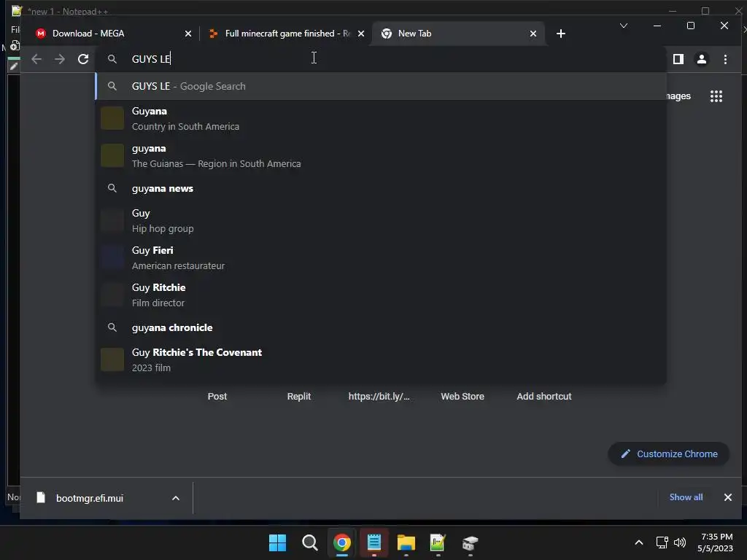Screen dimensions: 747x560
Task: Click the Guy Fieri suggestion thumbnail
Action: (112, 257)
